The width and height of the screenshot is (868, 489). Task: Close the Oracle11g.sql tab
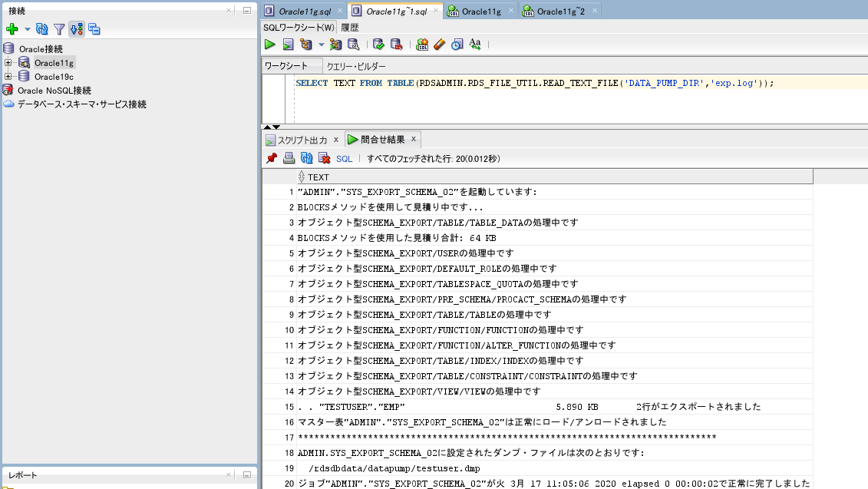click(x=340, y=11)
